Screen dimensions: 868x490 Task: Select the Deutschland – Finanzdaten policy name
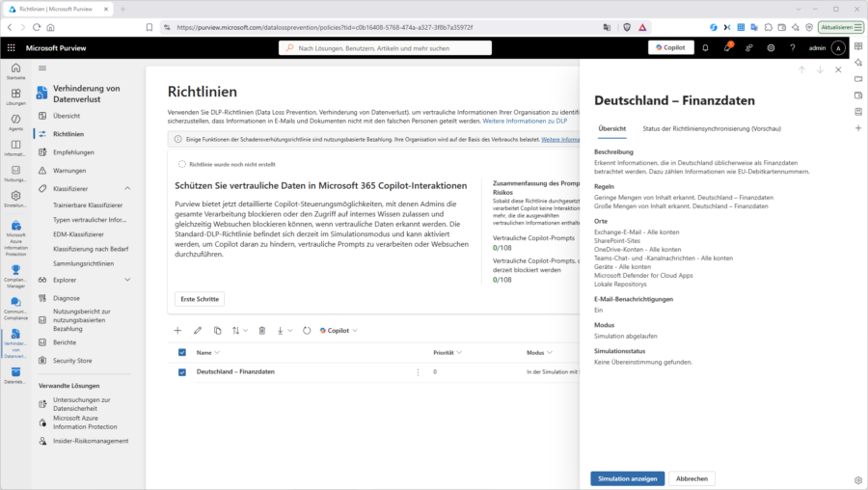[x=235, y=372]
